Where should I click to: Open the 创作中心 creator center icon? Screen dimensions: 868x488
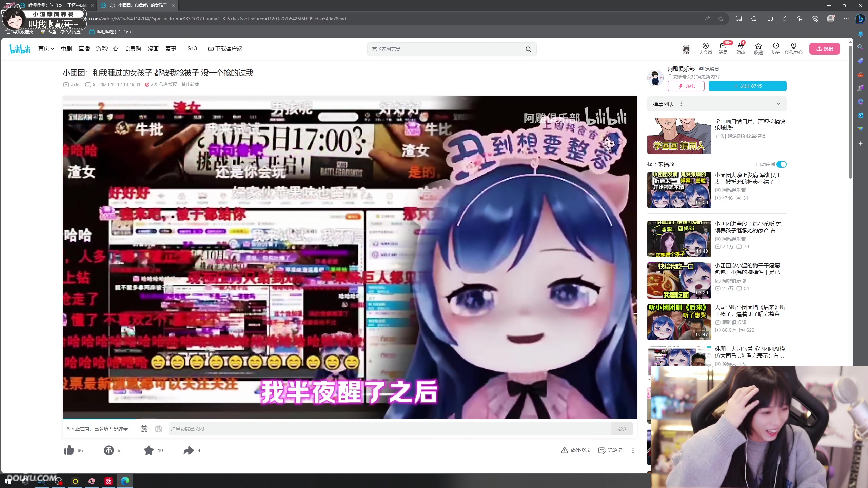click(x=793, y=48)
